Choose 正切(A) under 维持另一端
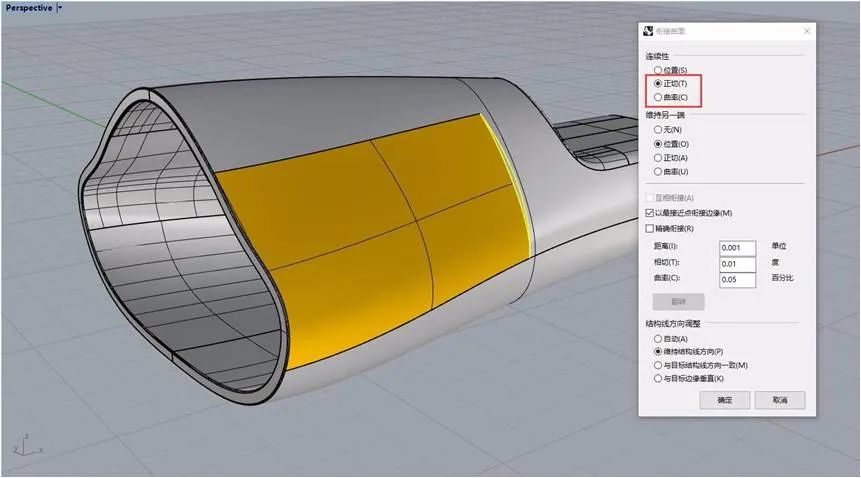Viewport: 861px width, 478px height. [x=657, y=158]
